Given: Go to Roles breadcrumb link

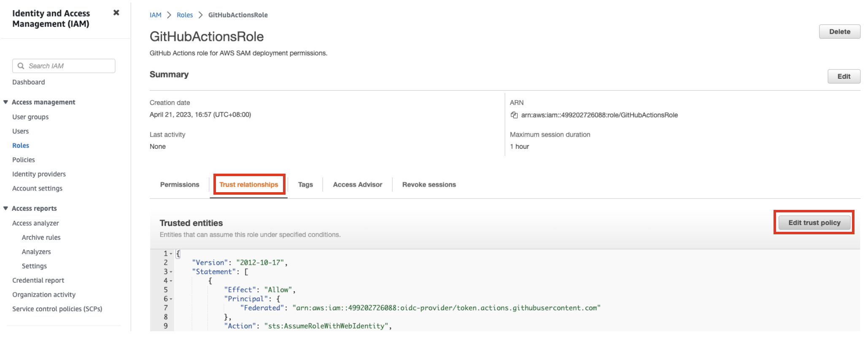Looking at the screenshot, I should pos(185,15).
